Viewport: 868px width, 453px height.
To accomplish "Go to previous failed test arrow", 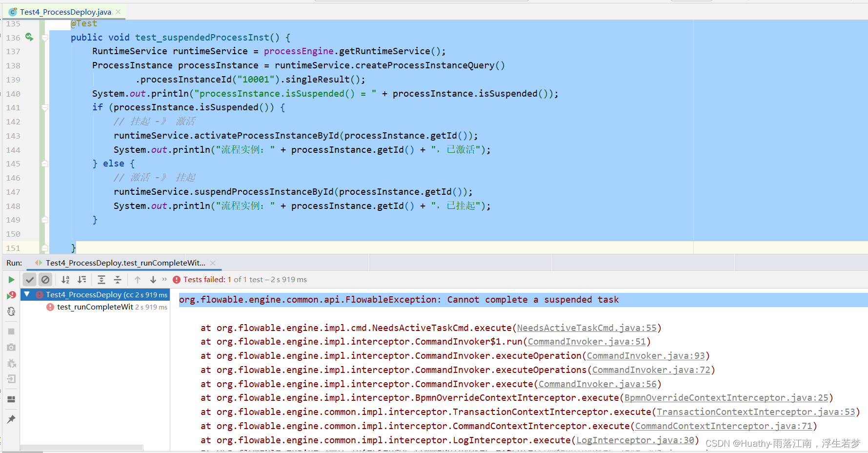I will tap(138, 280).
